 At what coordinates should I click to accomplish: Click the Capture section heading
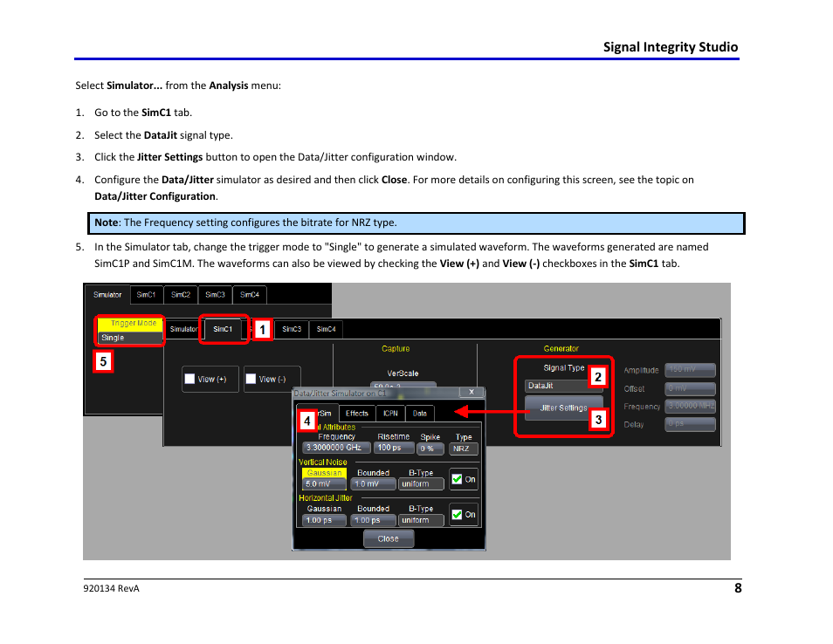(396, 349)
